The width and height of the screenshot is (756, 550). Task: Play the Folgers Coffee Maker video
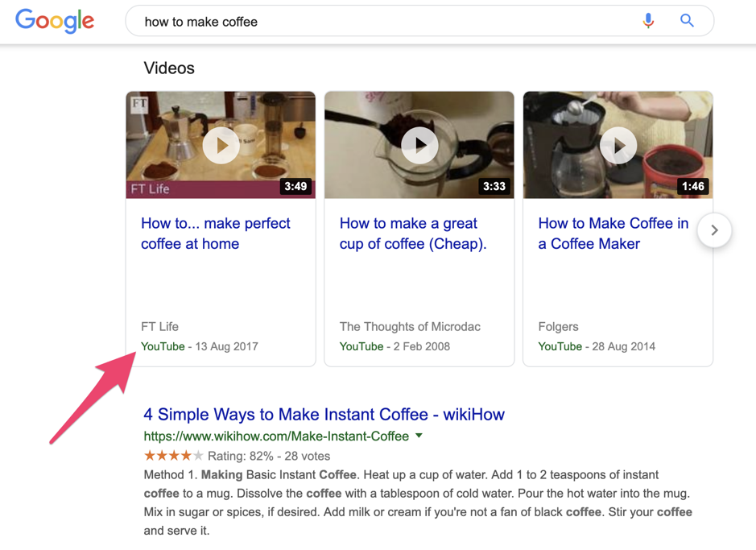[x=618, y=146]
